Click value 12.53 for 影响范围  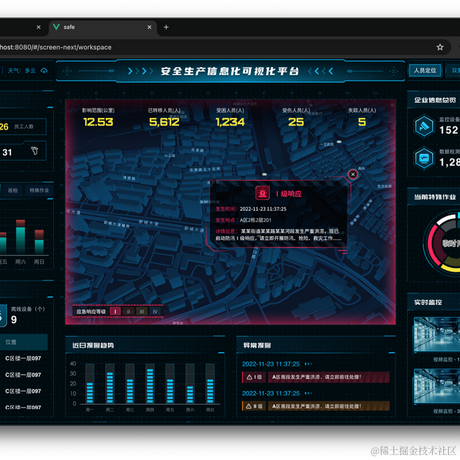click(x=98, y=122)
